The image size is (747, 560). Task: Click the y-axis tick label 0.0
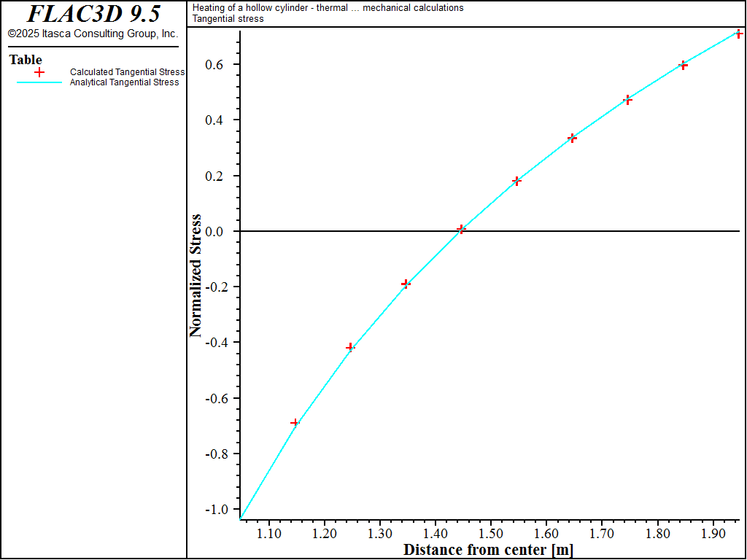pos(215,231)
